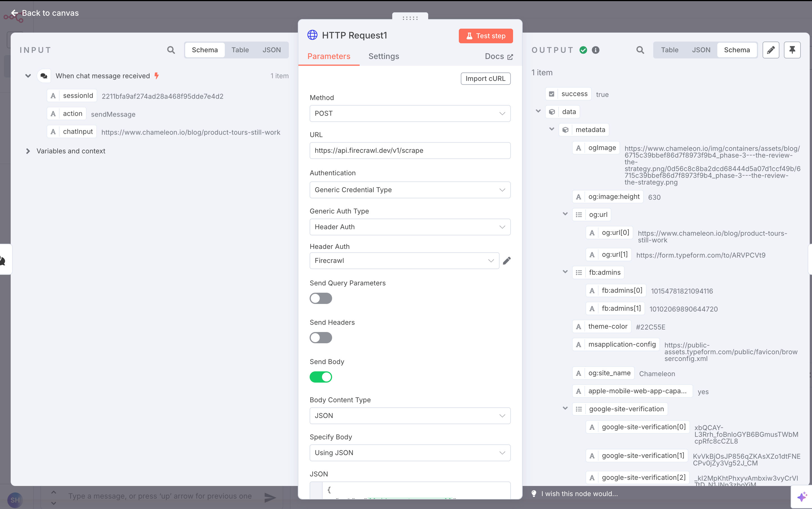The height and width of the screenshot is (509, 812).
Task: Click the search icon in INPUT panel
Action: click(x=171, y=50)
